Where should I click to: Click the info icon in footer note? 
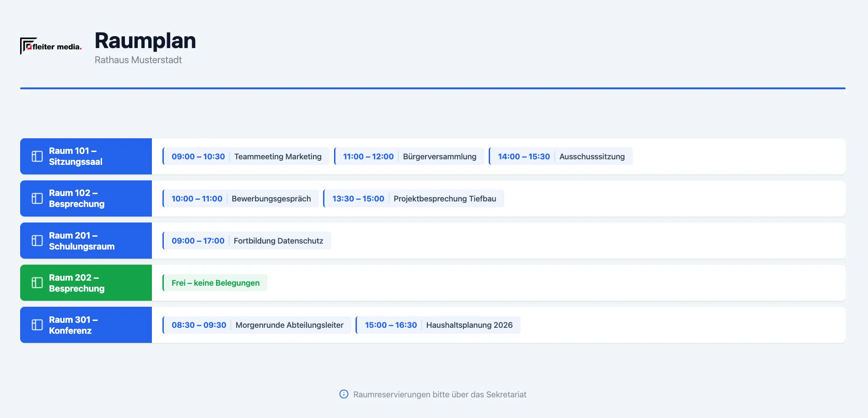point(344,394)
